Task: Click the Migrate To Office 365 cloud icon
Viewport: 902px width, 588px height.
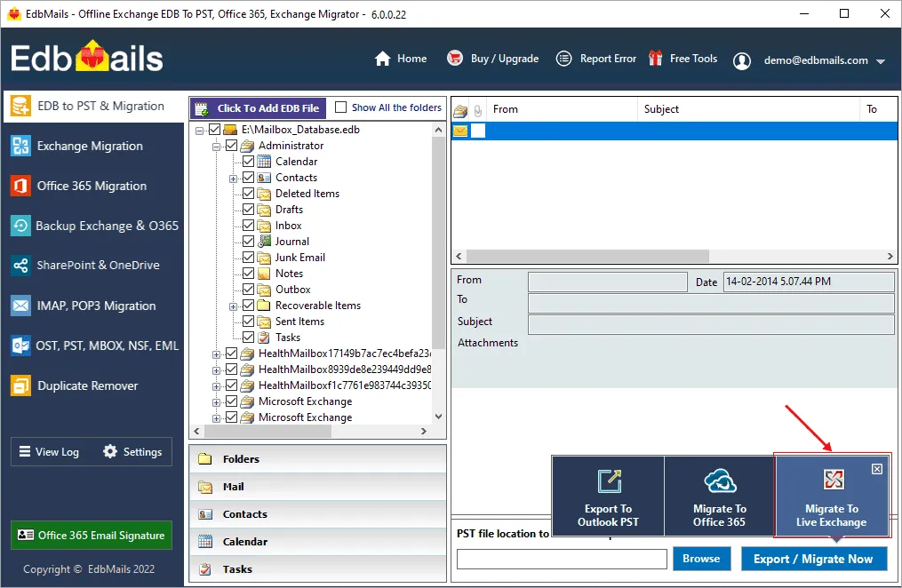Action: pyautogui.click(x=720, y=481)
